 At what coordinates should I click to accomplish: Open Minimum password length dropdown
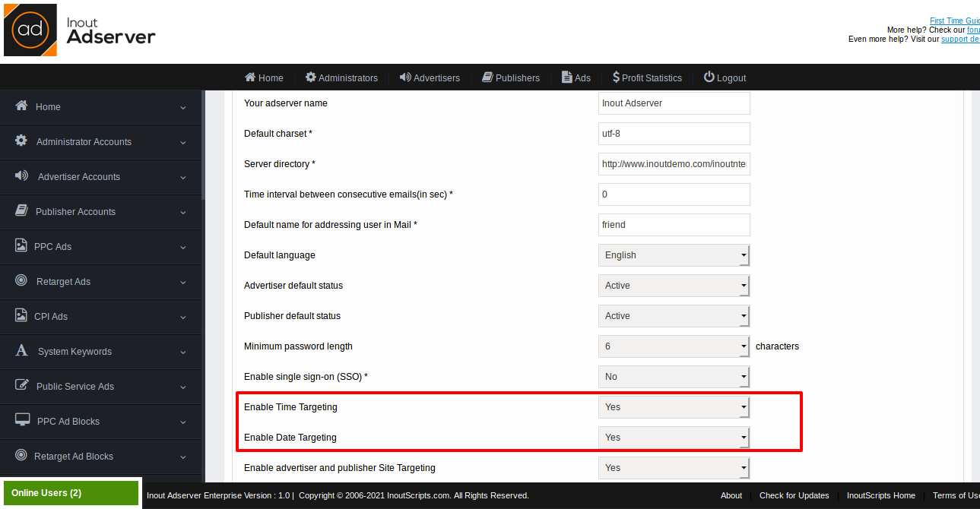pyautogui.click(x=672, y=346)
